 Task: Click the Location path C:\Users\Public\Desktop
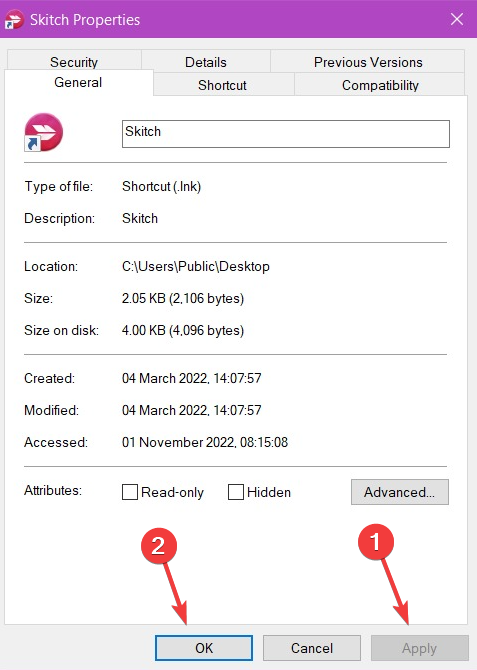pyautogui.click(x=196, y=266)
